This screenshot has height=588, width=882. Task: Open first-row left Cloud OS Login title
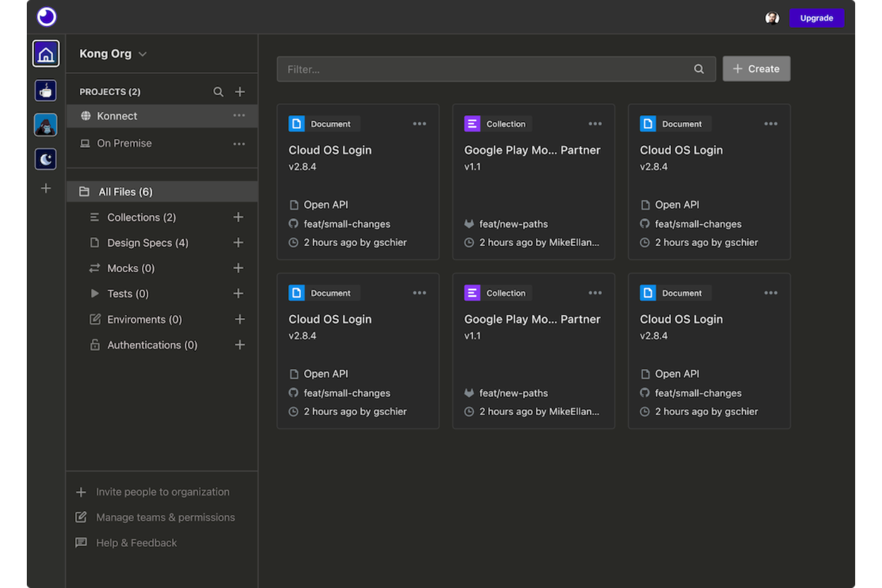(330, 150)
